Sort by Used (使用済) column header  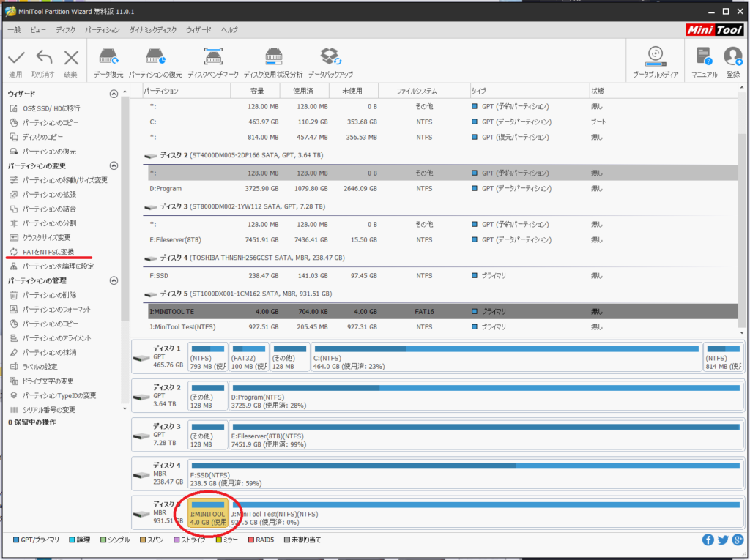tap(304, 91)
